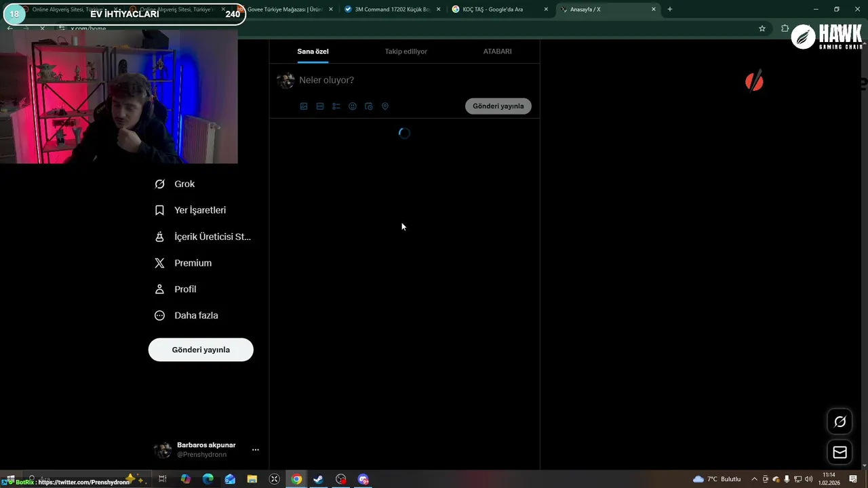
Task: Open File Explorer from the taskbar
Action: tap(252, 479)
